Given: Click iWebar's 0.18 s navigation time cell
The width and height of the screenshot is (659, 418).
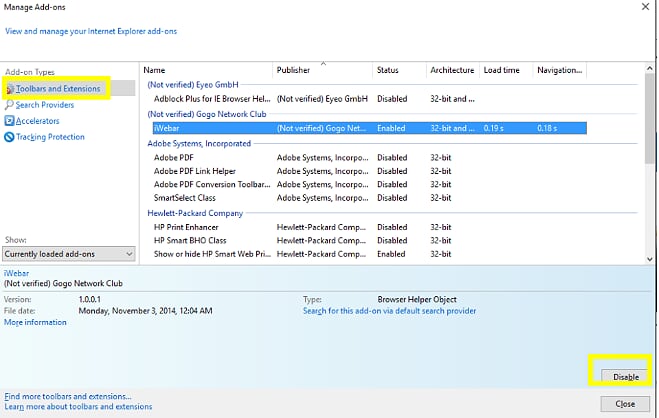Looking at the screenshot, I should [x=547, y=128].
